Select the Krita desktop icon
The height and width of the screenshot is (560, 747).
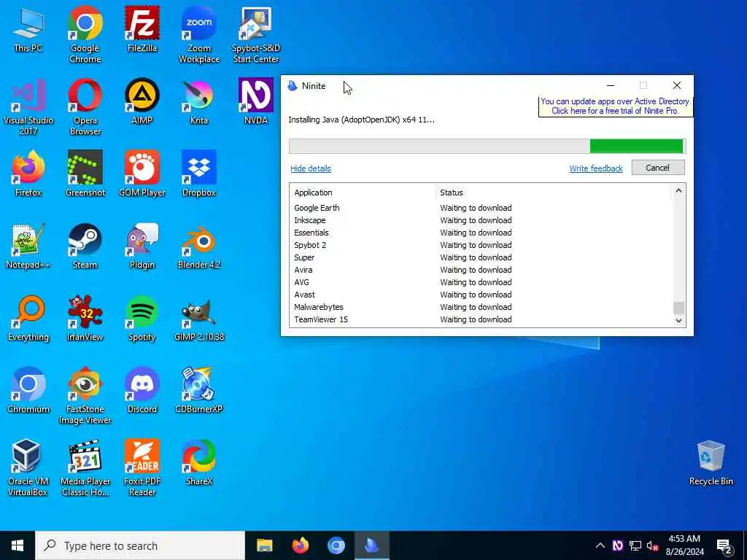pos(199,101)
